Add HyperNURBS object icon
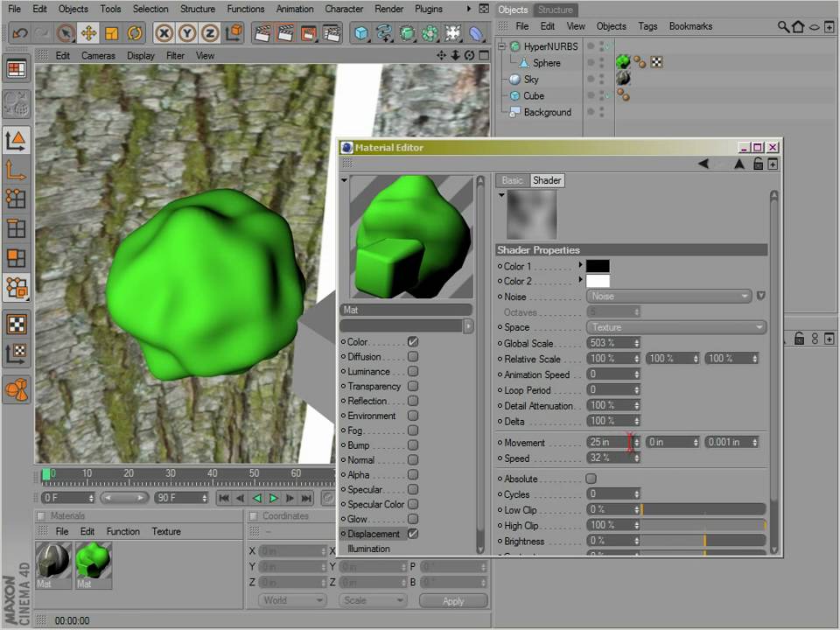 coord(407,34)
